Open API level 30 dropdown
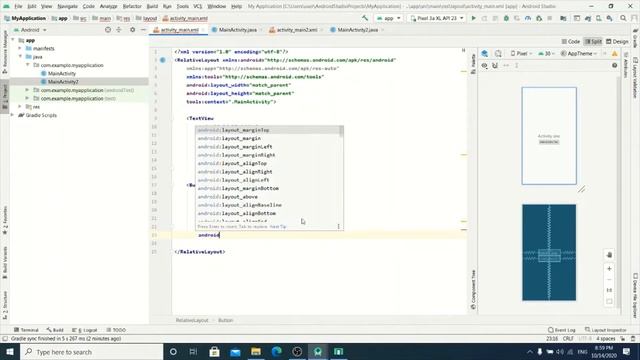The image size is (640, 360). pyautogui.click(x=547, y=53)
